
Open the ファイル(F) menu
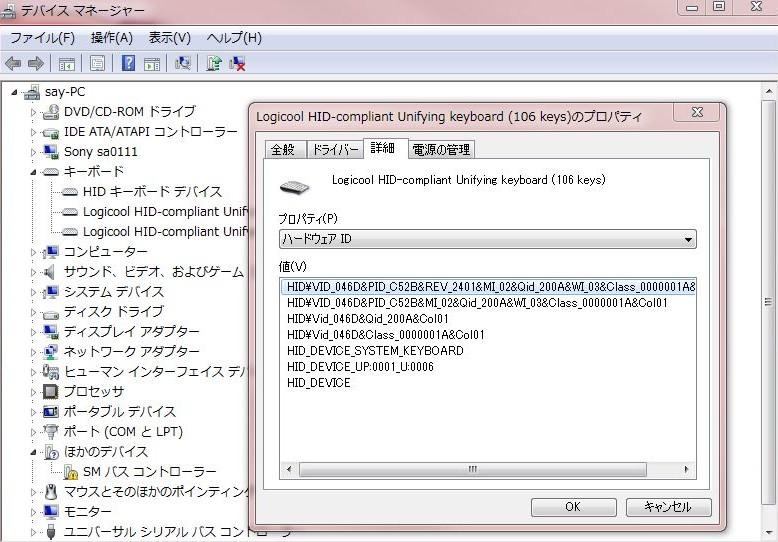click(x=42, y=38)
